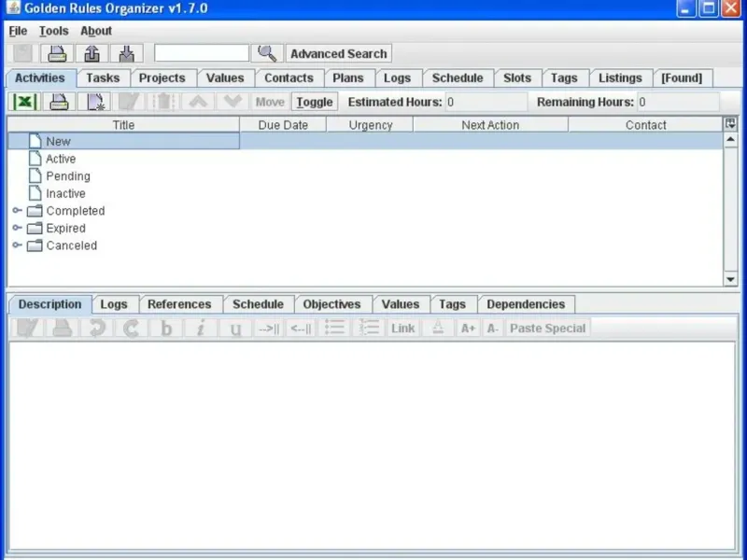Open the File menu
Screen dimensions: 747x560
[18, 31]
